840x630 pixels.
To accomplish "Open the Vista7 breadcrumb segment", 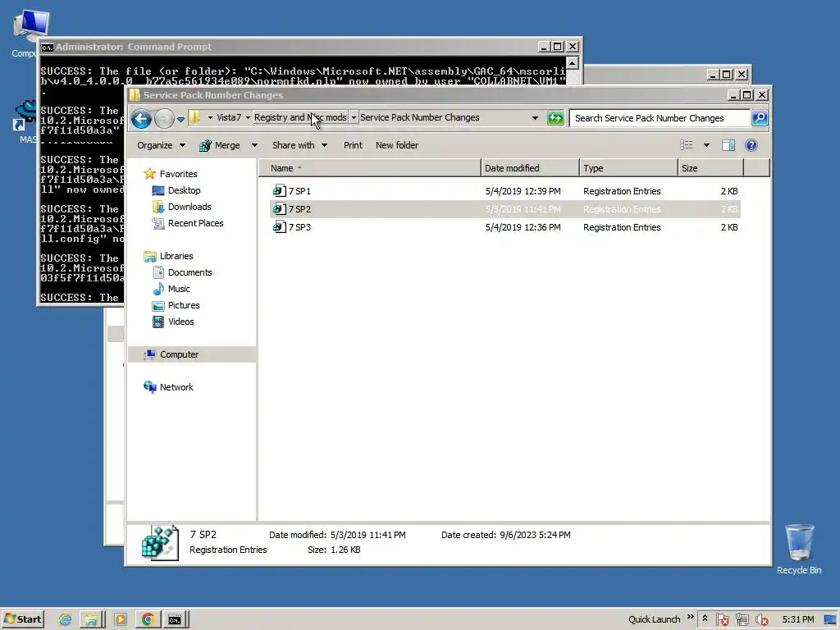I will tap(229, 117).
